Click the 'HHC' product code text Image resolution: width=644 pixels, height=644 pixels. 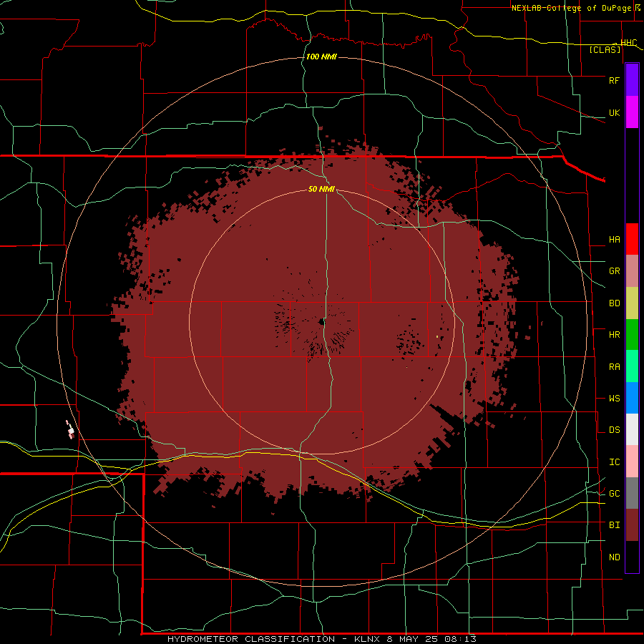[628, 42]
